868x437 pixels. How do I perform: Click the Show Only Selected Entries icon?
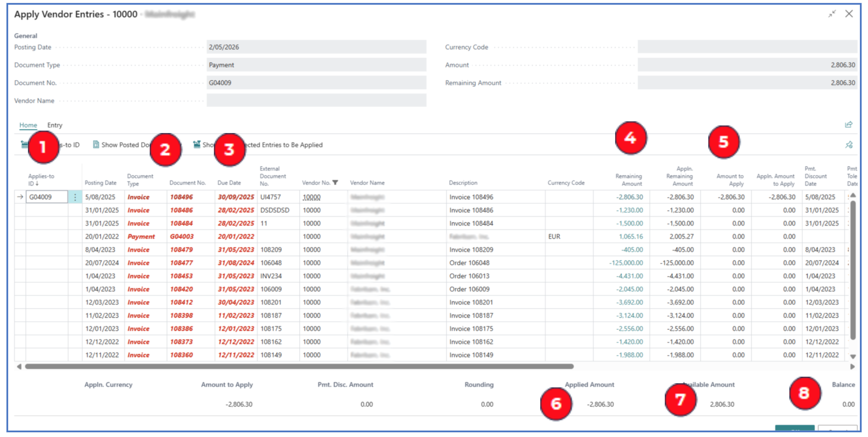point(197,145)
